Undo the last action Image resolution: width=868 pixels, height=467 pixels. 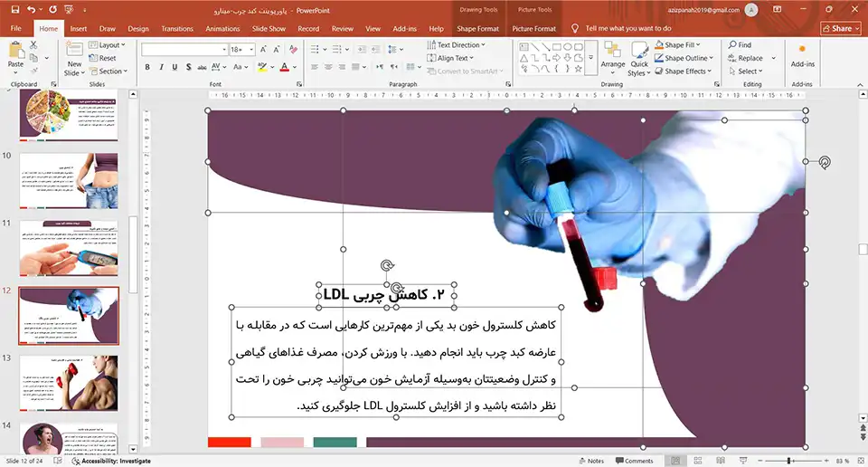[x=31, y=10]
